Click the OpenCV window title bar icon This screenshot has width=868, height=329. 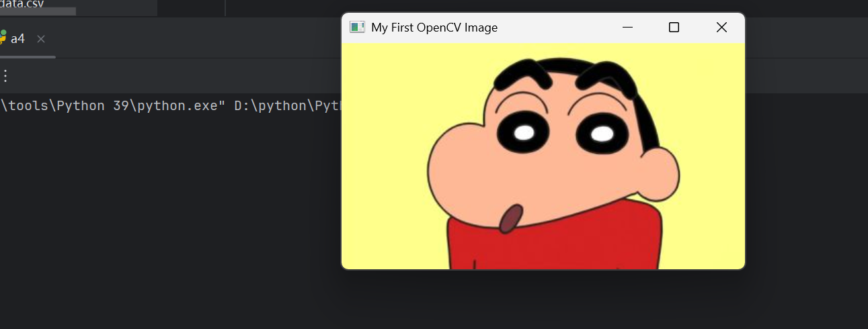357,28
